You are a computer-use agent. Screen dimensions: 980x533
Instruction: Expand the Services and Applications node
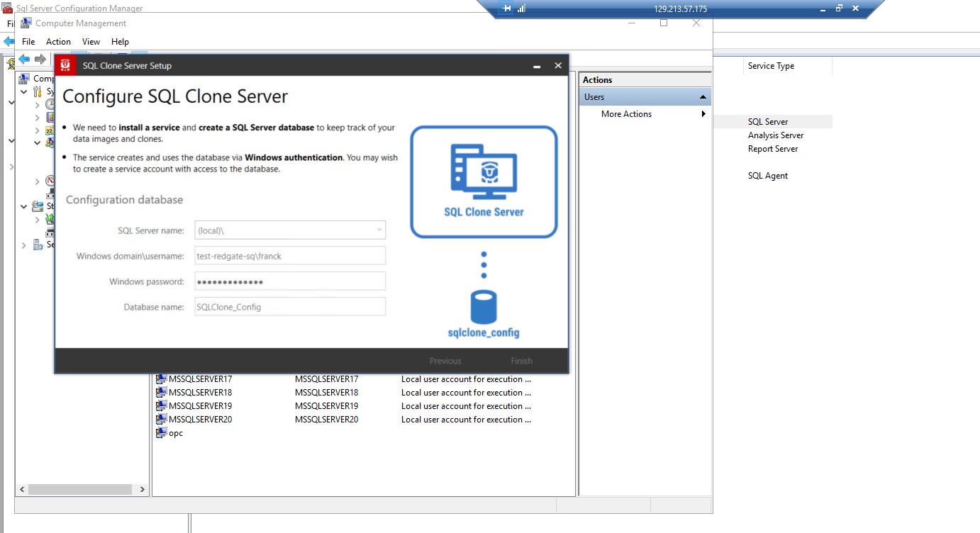coord(23,245)
